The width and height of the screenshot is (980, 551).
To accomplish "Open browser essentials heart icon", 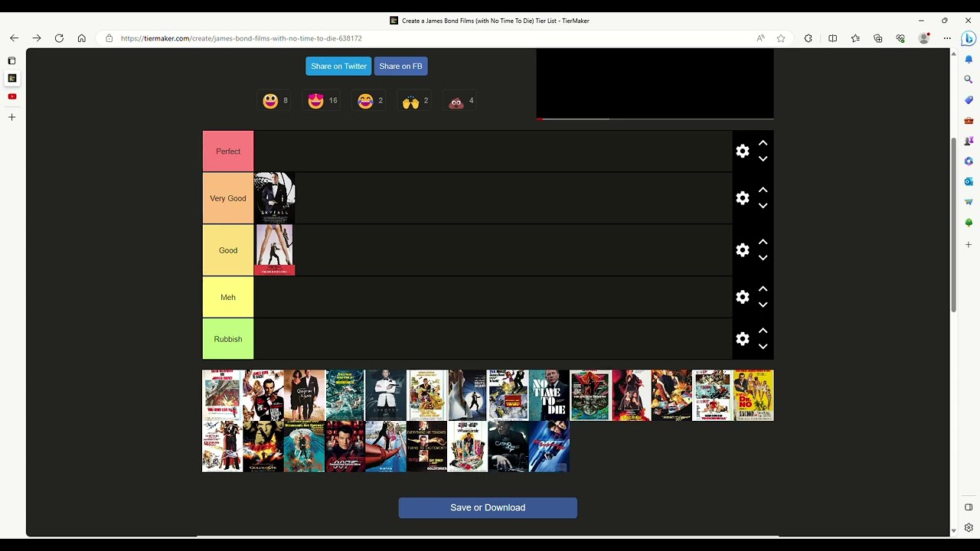I will click(x=900, y=38).
